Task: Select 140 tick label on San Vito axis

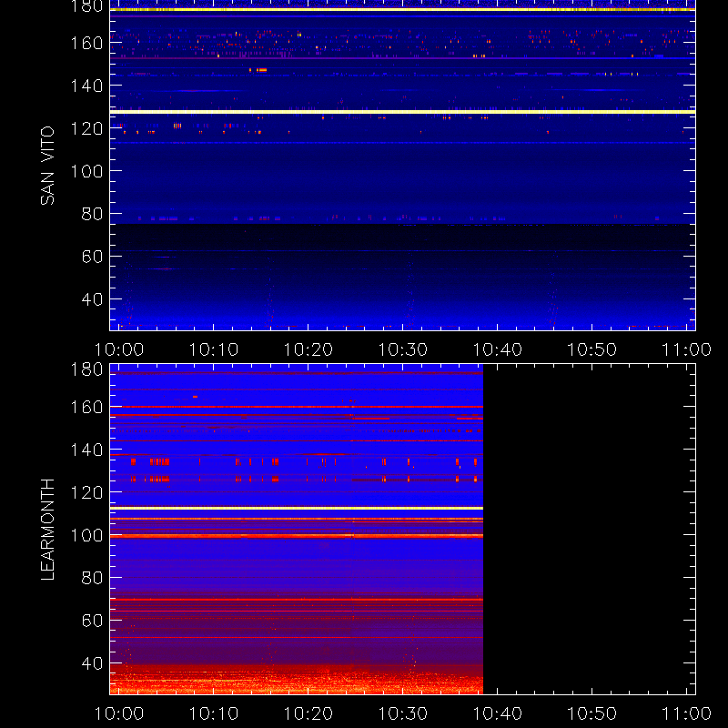Action: coord(86,86)
